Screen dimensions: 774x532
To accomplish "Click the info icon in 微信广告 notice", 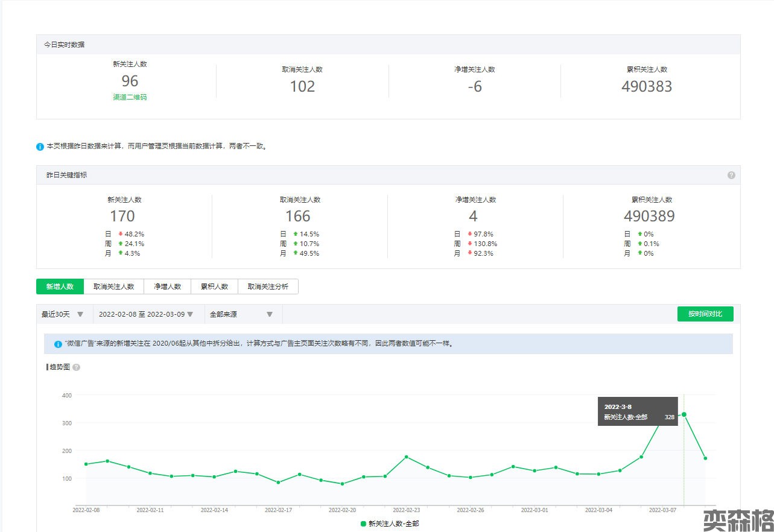I will point(59,344).
